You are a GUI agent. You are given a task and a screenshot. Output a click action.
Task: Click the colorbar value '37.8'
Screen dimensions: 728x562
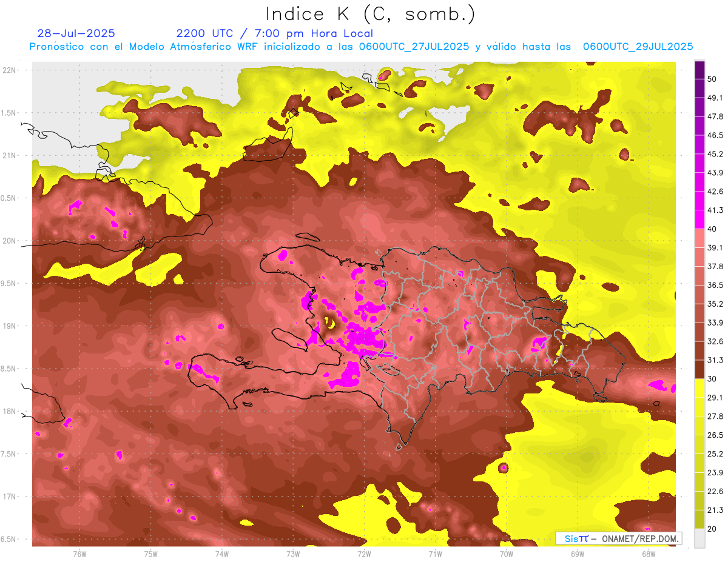point(715,267)
